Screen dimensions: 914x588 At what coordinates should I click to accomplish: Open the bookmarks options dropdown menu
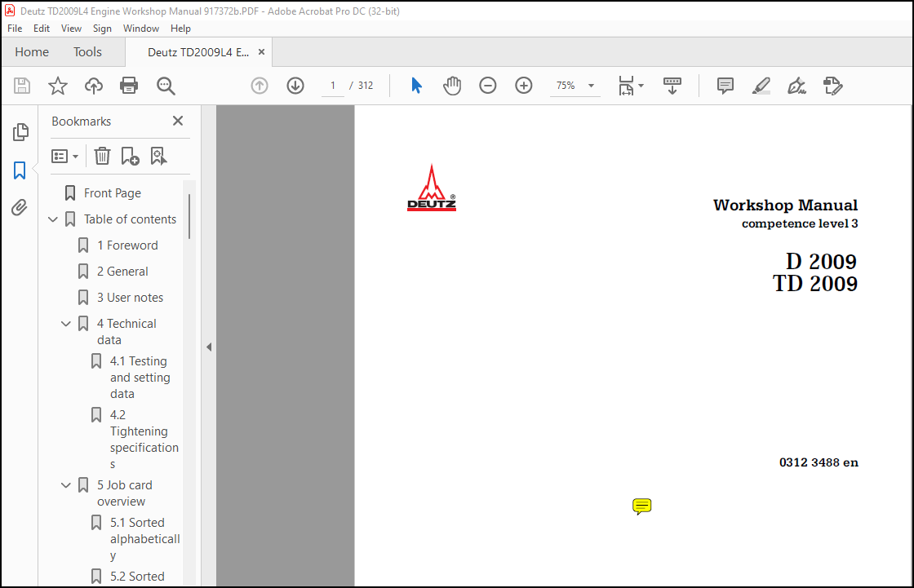pyautogui.click(x=64, y=157)
